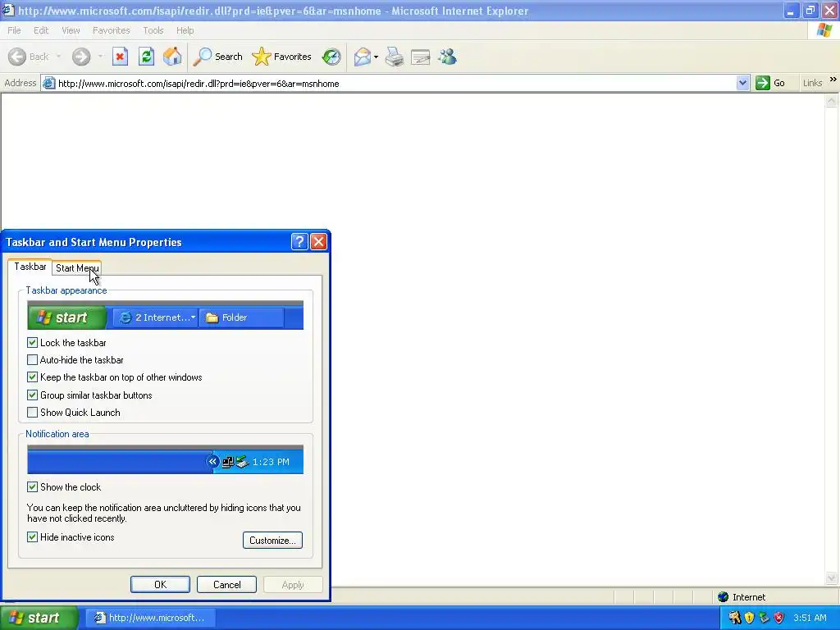Click the network connection tray icon
The image size is (840, 630).
coord(764,618)
